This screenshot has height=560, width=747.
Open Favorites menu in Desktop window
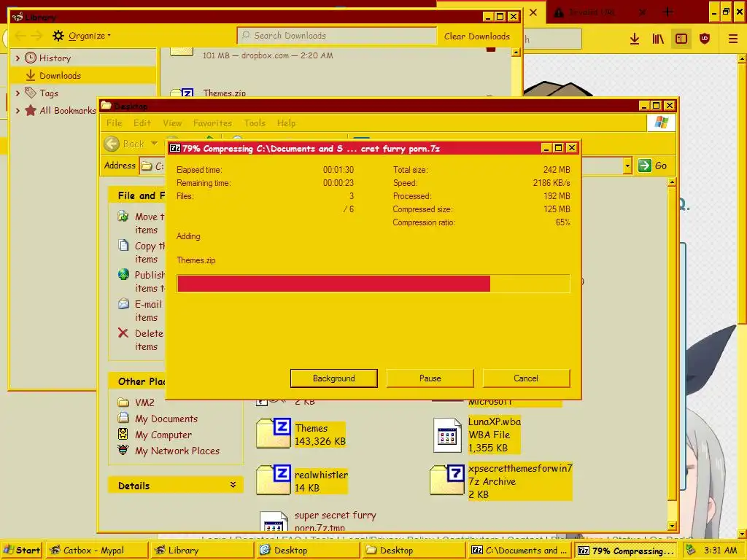[x=212, y=122]
